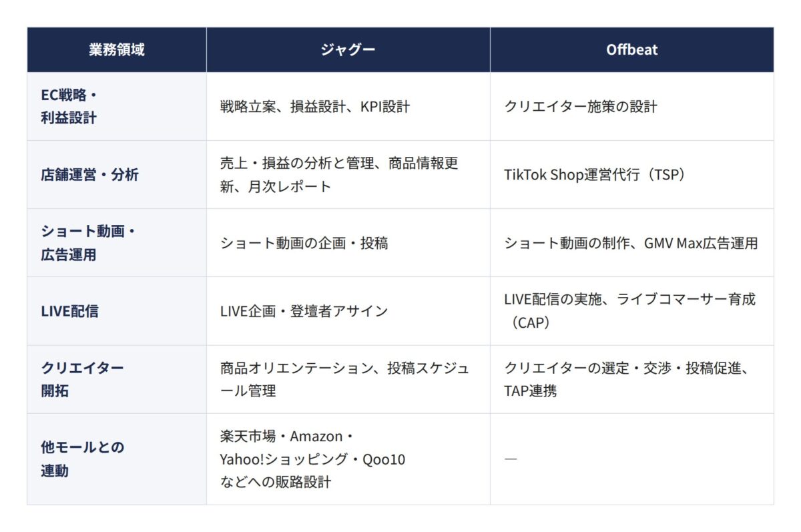Click the LIVE配信 row label
801x532 pixels.
pos(117,311)
